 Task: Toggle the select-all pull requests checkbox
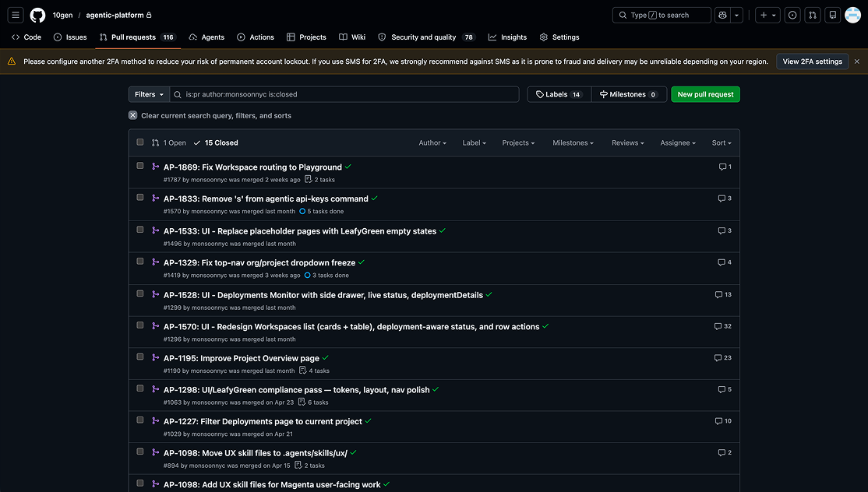pyautogui.click(x=140, y=142)
